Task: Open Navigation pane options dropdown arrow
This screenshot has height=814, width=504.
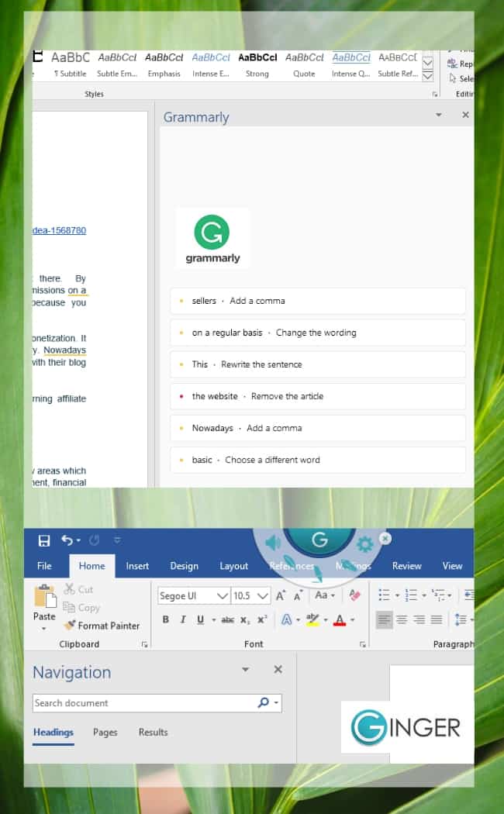Action: pos(246,669)
